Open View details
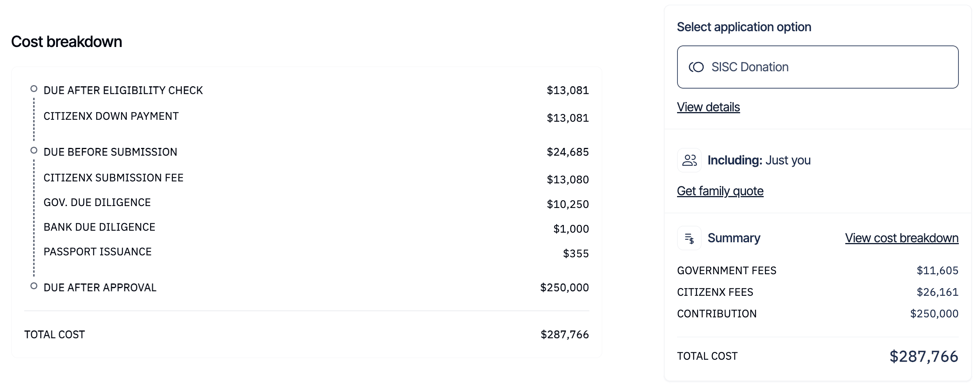980x389 pixels. click(708, 107)
